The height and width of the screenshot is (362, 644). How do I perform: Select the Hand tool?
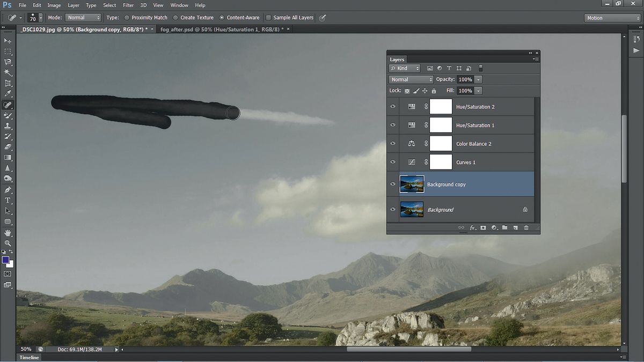click(8, 232)
